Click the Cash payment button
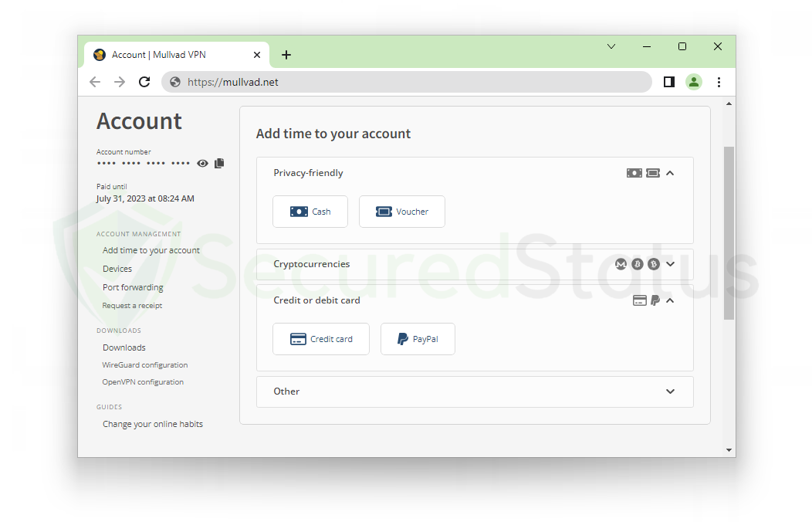Image resolution: width=812 pixels, height=522 pixels. 310,212
